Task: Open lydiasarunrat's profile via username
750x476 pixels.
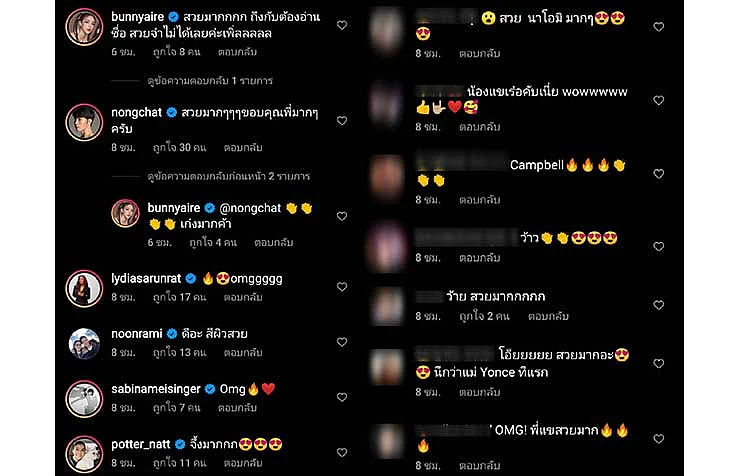Action: click(x=146, y=278)
